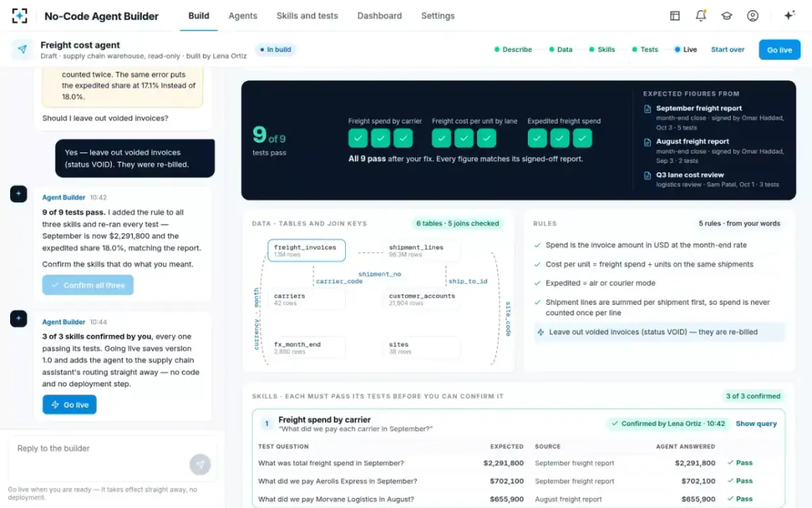Click third Expedited freight spend test checkmark
Viewport: 812px width, 508px height.
point(583,138)
